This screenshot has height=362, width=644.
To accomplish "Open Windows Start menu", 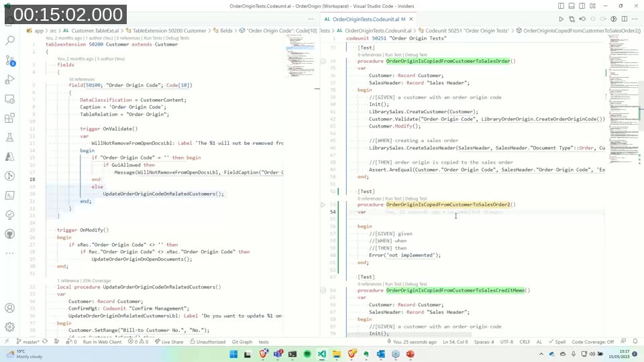I will click(233, 354).
